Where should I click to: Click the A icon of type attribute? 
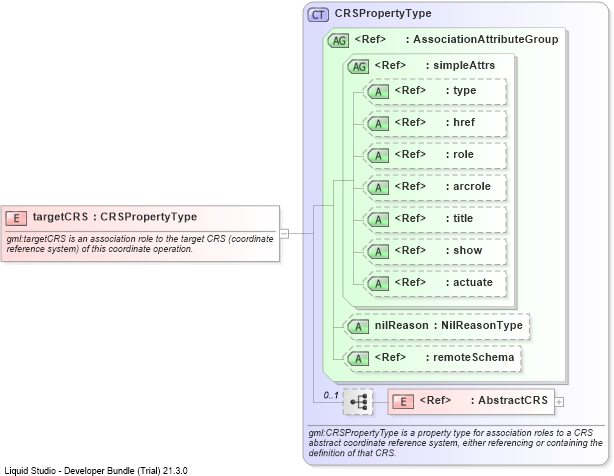click(x=378, y=92)
